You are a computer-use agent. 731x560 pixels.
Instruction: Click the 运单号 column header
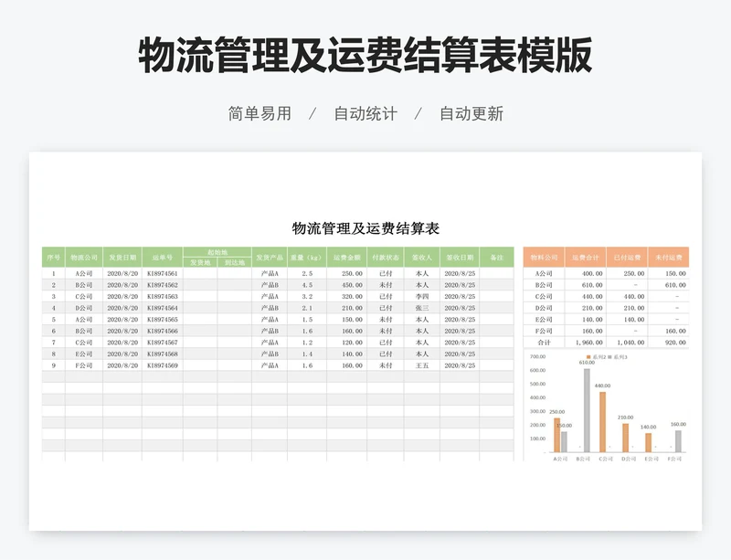(x=160, y=256)
